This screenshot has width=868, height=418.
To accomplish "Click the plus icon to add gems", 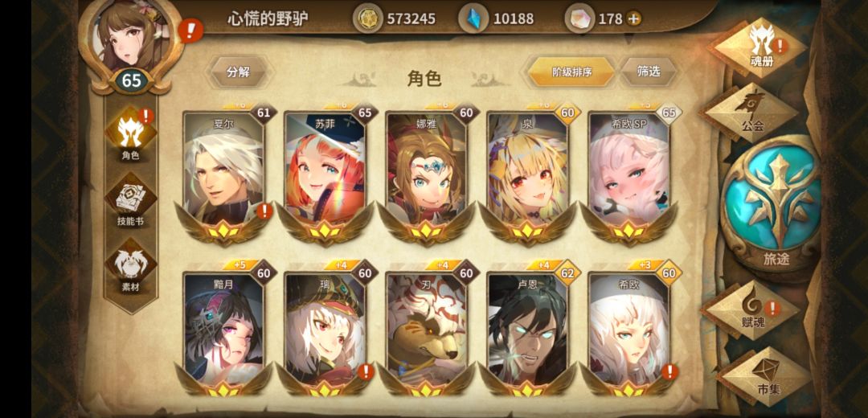I will [633, 18].
